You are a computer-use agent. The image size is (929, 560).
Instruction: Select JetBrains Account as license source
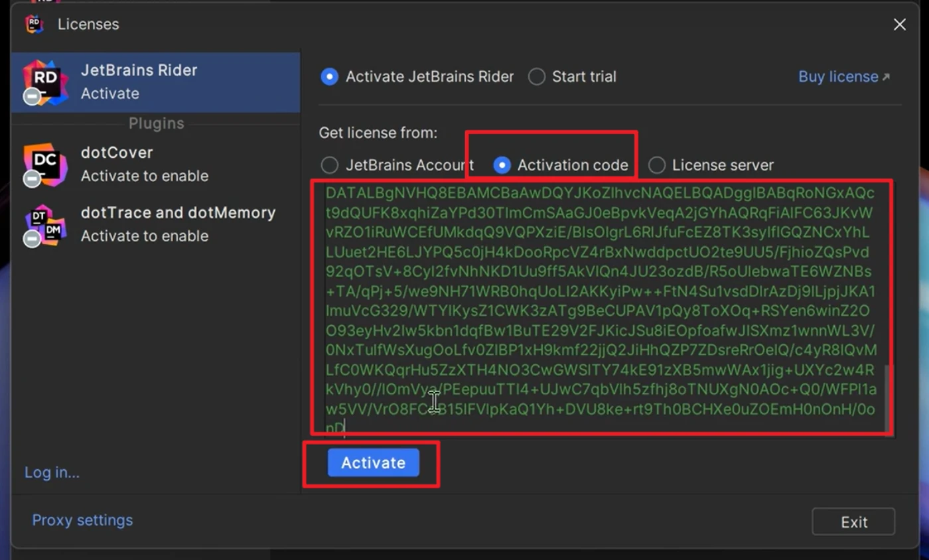pyautogui.click(x=397, y=165)
